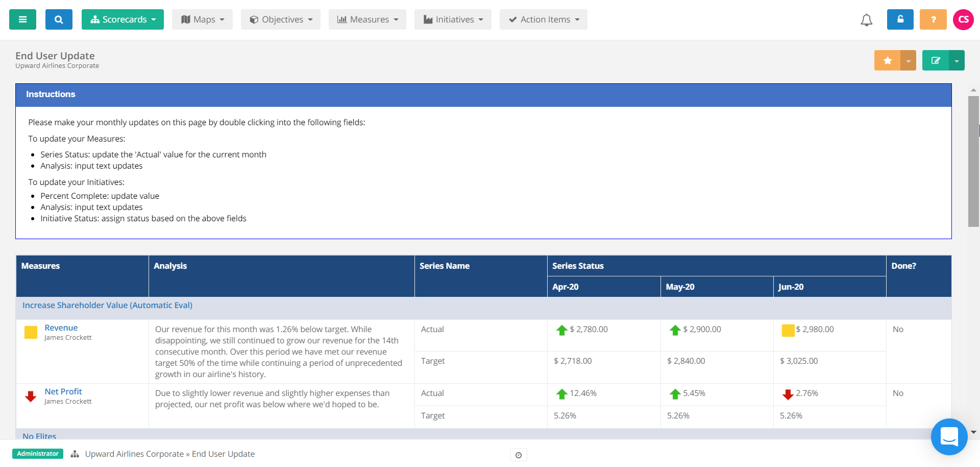
Task: Toggle the Done status for Net Profit
Action: coord(898,393)
